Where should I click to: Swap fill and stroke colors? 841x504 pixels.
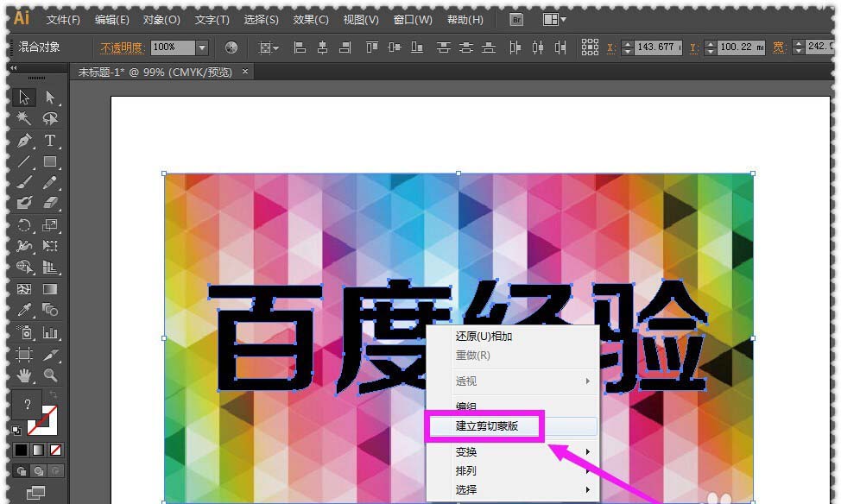pyautogui.click(x=53, y=395)
